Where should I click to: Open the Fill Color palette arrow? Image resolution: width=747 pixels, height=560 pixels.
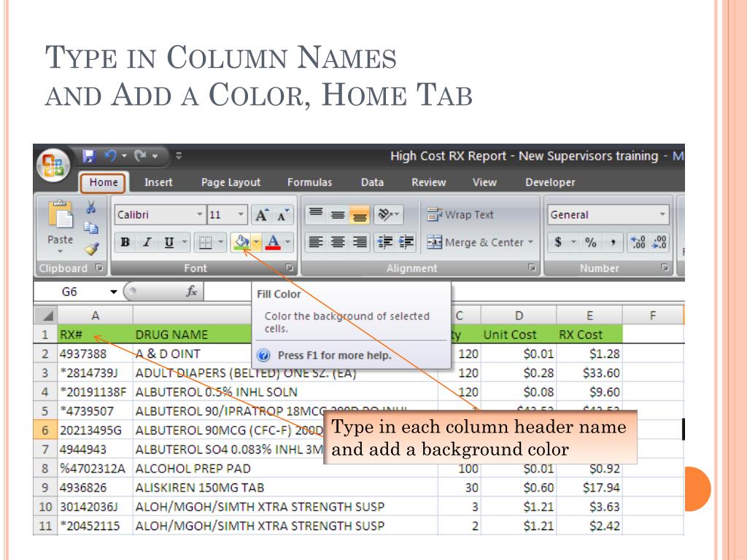click(257, 242)
